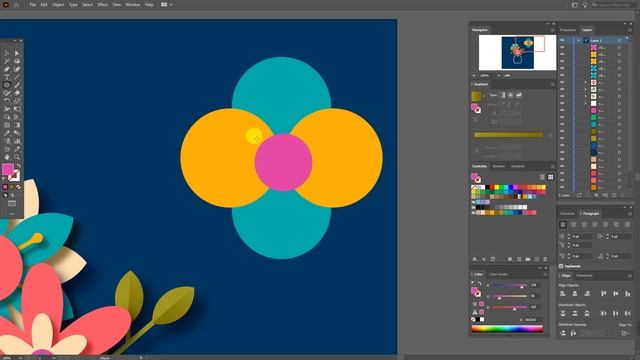
Task: Click Align Horizontal Center icon in Align panel
Action: tap(575, 294)
